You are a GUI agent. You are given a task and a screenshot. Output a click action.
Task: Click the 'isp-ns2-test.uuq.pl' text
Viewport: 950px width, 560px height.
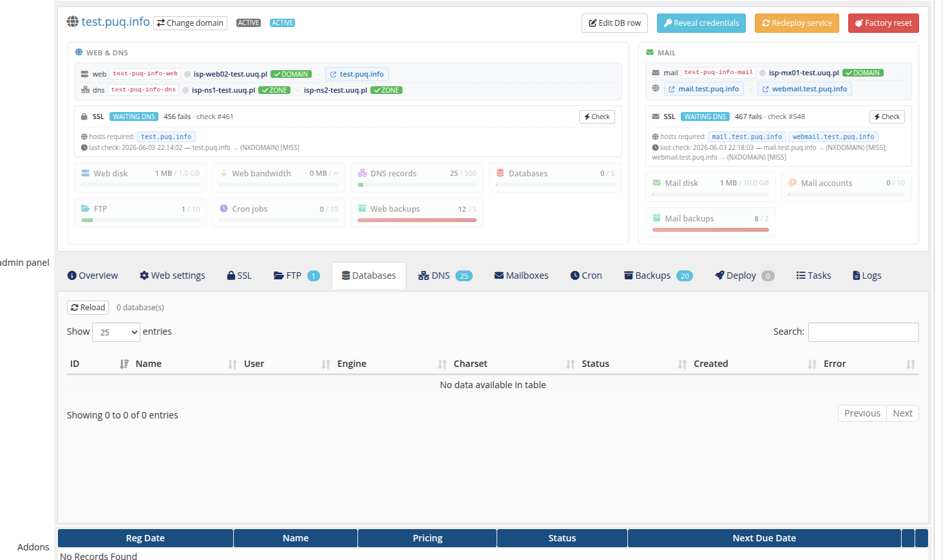click(x=336, y=90)
